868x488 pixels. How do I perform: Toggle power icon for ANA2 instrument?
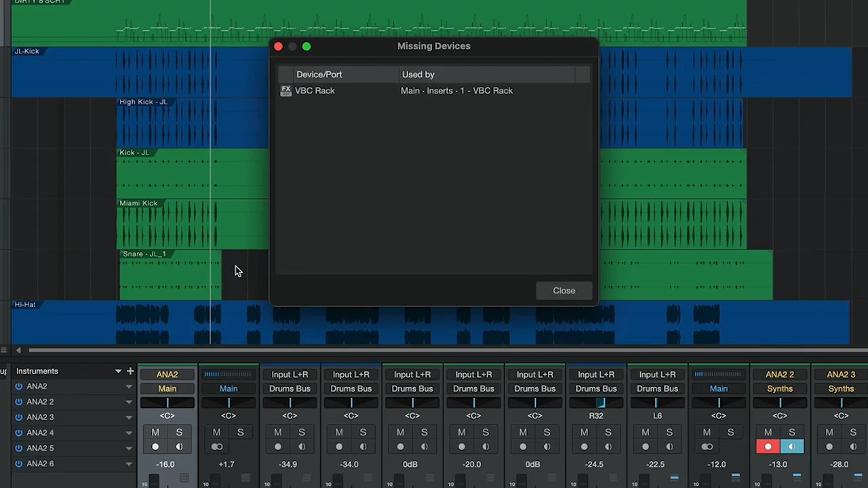(19, 386)
